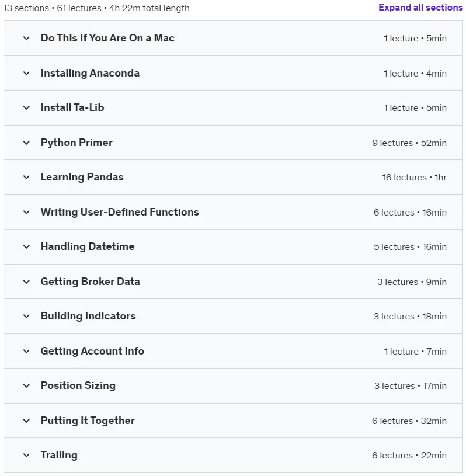Open the Trailing section title

click(59, 455)
